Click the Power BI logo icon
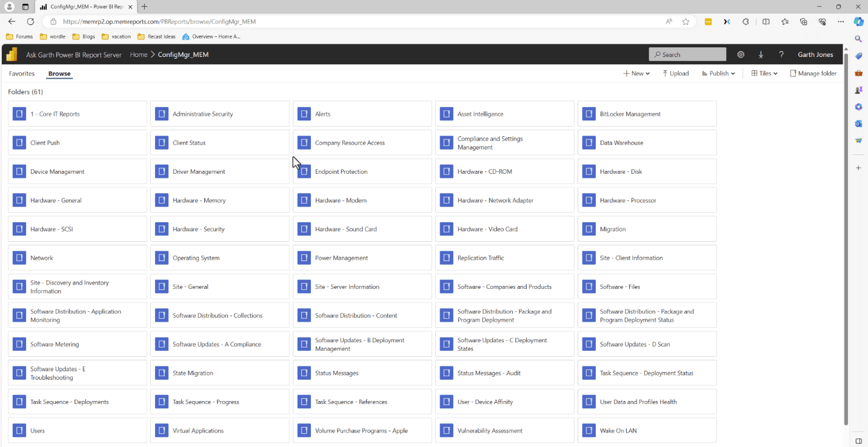 12,55
